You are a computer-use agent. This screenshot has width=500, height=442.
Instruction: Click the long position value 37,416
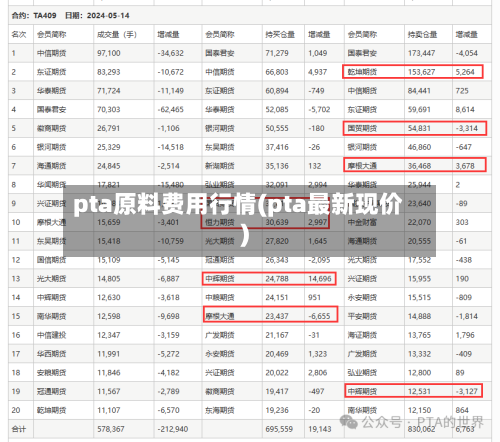pos(277,147)
